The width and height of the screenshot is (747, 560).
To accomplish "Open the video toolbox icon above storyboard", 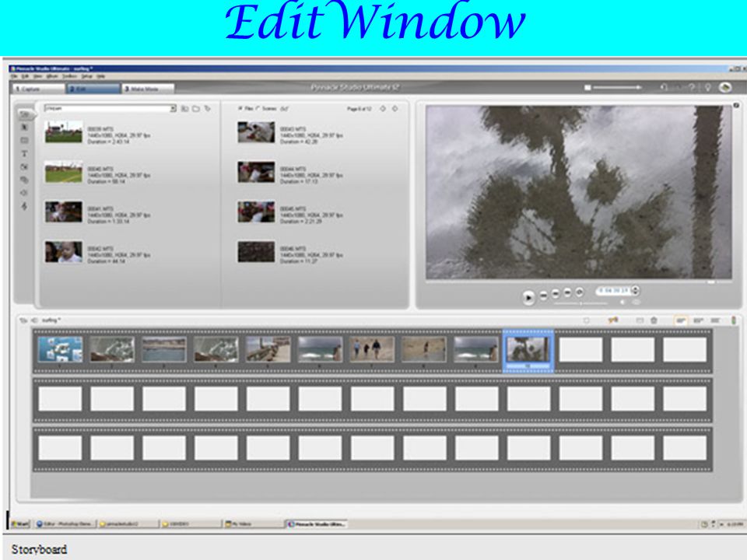I will pos(23,320).
